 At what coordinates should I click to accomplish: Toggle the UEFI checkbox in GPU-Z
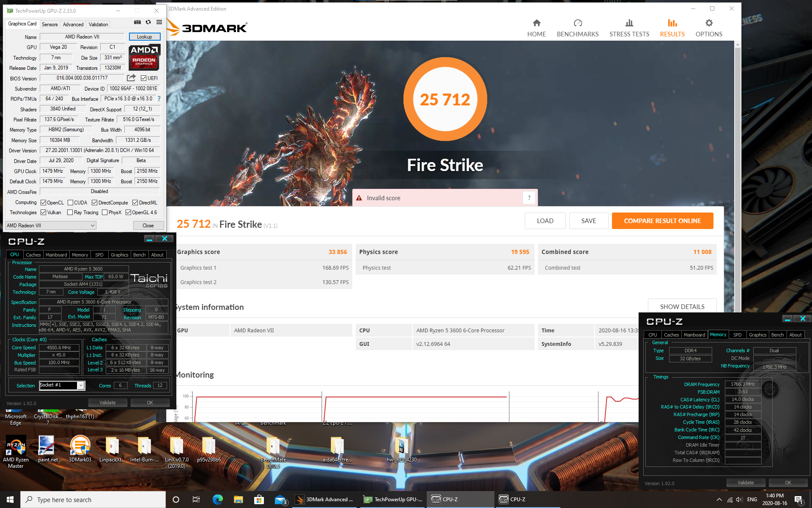(144, 78)
